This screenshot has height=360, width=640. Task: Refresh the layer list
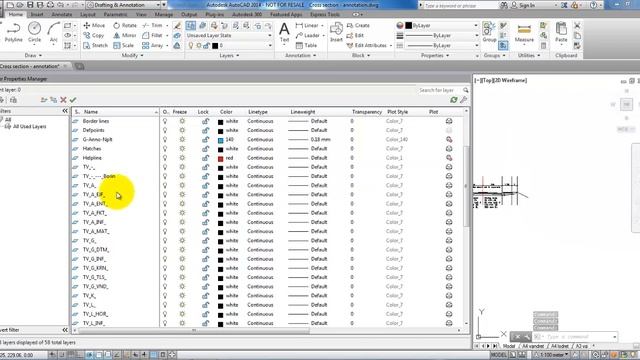pos(453,100)
